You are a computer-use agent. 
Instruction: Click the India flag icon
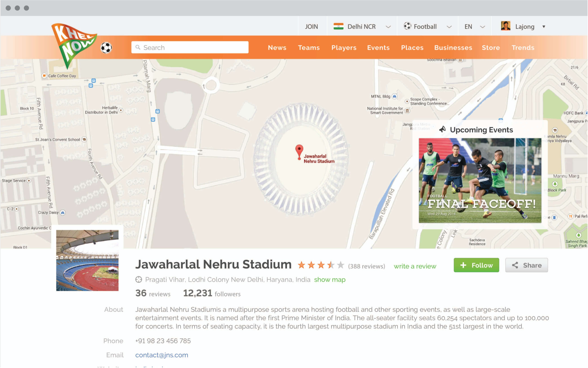coord(338,26)
